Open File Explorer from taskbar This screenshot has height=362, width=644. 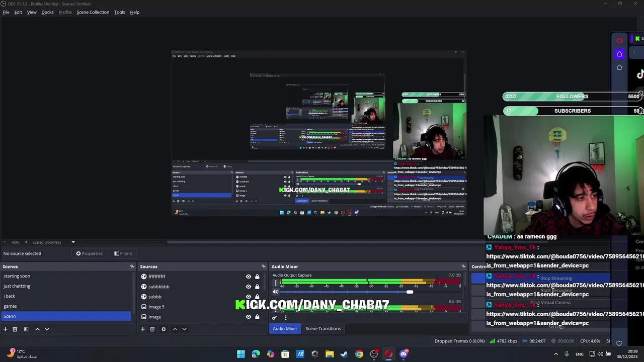330,354
